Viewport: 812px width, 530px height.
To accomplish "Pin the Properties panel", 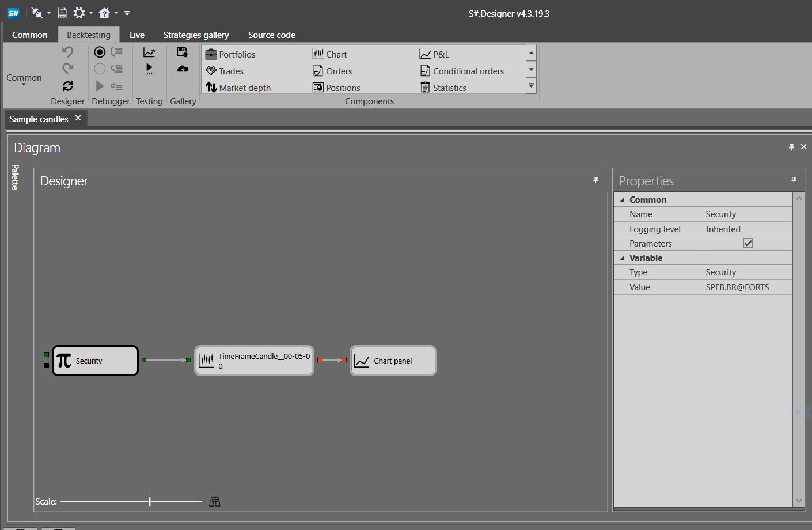I will 794,180.
